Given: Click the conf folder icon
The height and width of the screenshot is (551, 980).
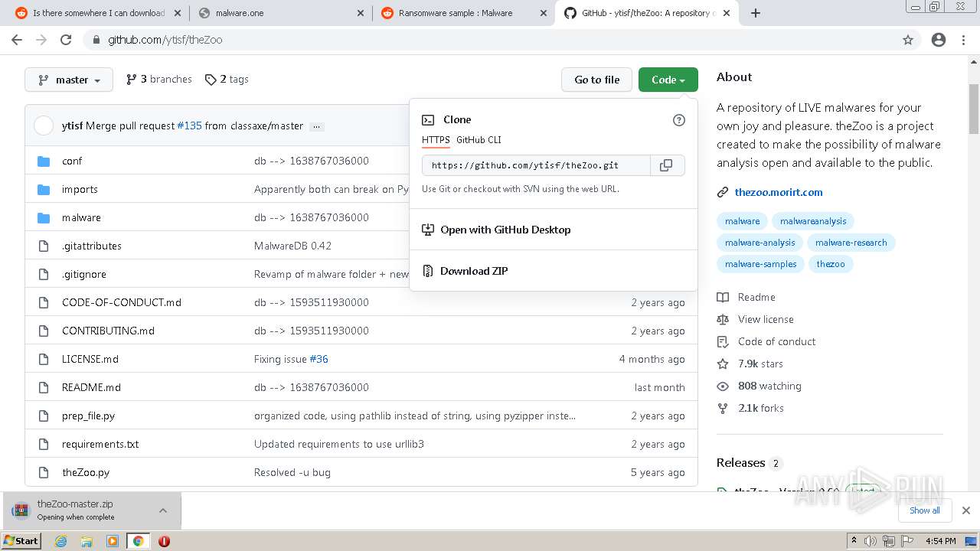Looking at the screenshot, I should 44,161.
